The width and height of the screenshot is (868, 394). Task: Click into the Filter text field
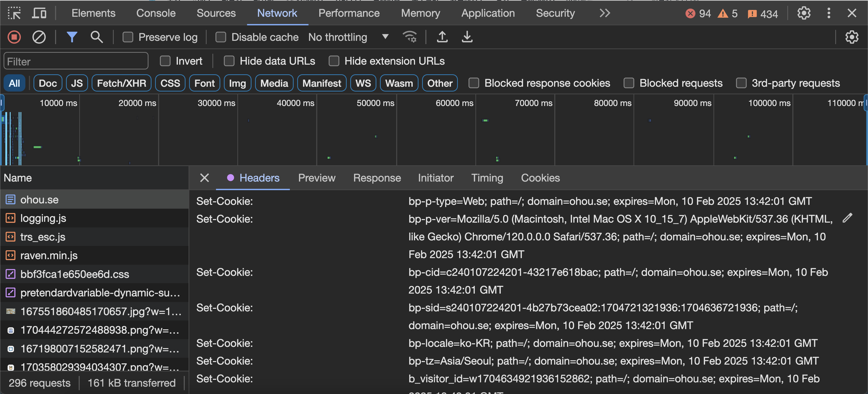(76, 61)
